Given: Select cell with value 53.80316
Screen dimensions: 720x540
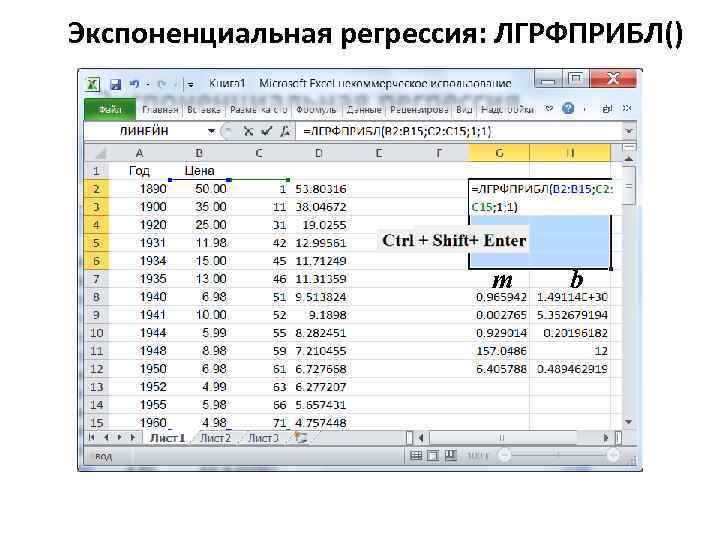Looking at the screenshot, I should [x=319, y=189].
